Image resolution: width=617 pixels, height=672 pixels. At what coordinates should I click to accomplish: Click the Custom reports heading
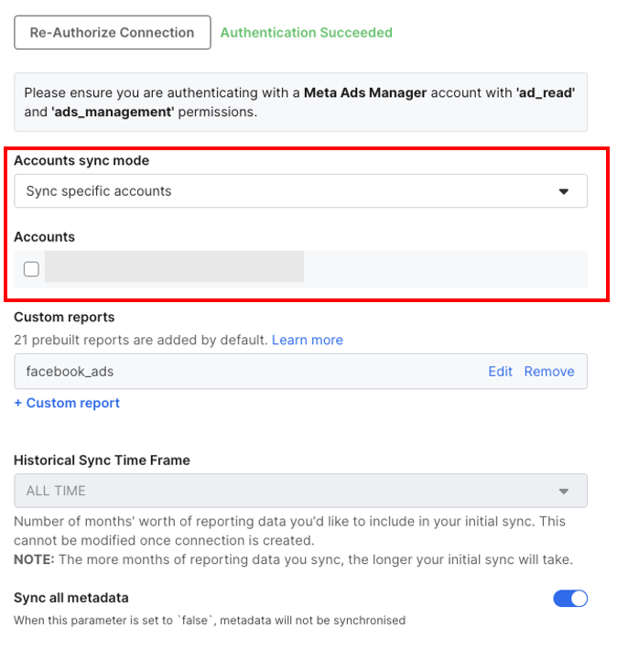64,317
